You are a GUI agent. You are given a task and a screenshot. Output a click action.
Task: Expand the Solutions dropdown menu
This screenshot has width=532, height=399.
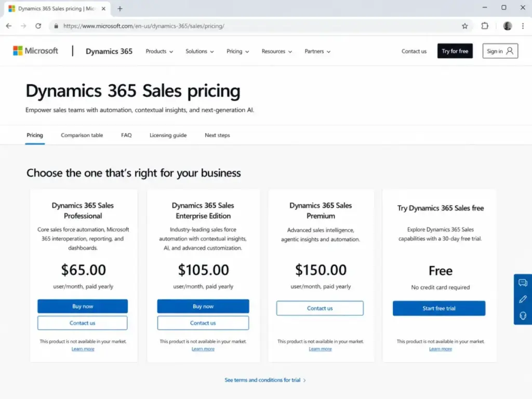(x=199, y=51)
